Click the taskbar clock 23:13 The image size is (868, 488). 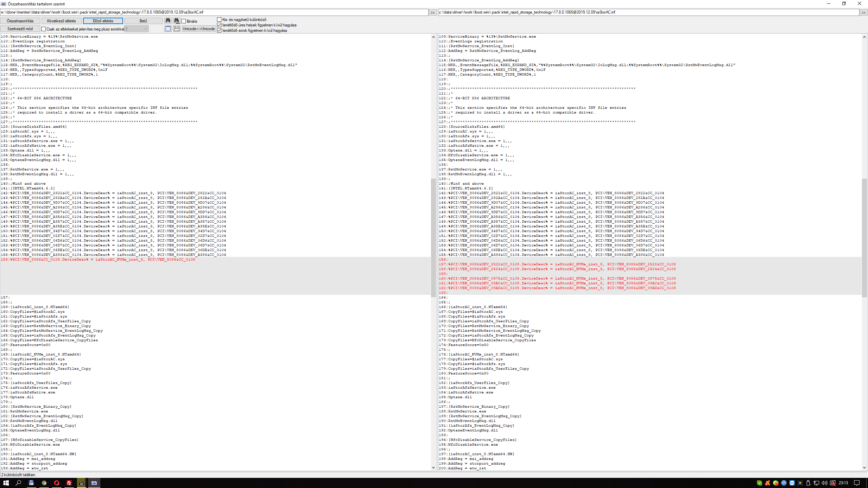point(843,483)
